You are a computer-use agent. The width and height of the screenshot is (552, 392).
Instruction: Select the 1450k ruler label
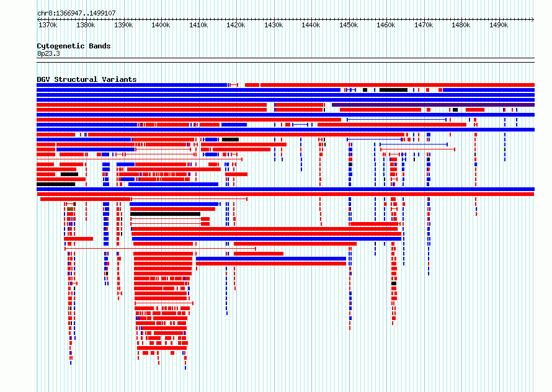click(x=349, y=25)
